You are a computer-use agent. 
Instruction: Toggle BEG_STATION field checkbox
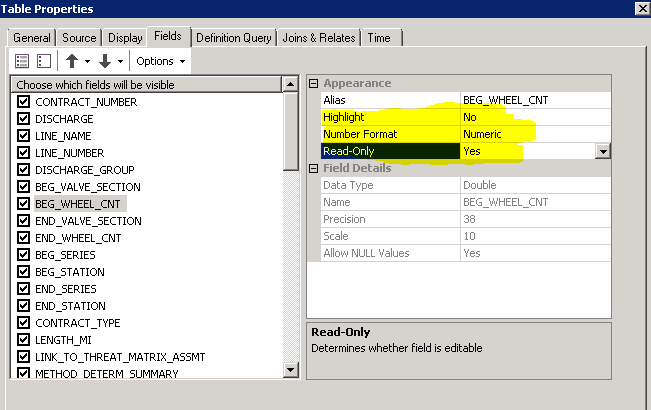point(24,272)
